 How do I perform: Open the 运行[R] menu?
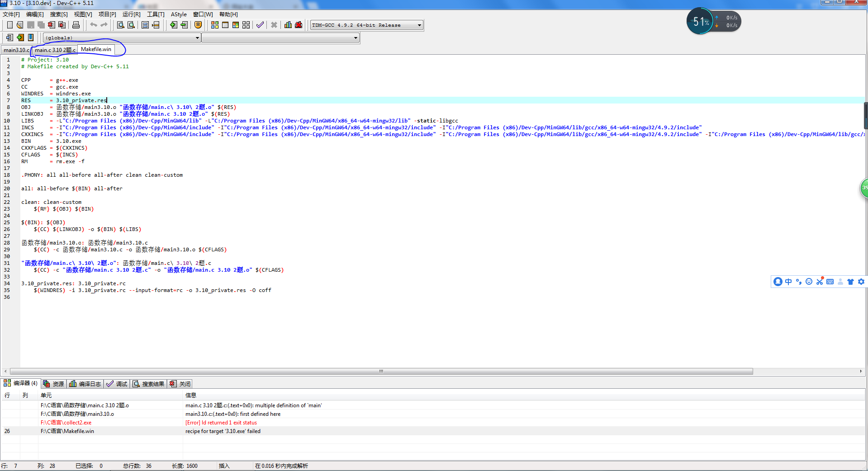[x=131, y=14]
